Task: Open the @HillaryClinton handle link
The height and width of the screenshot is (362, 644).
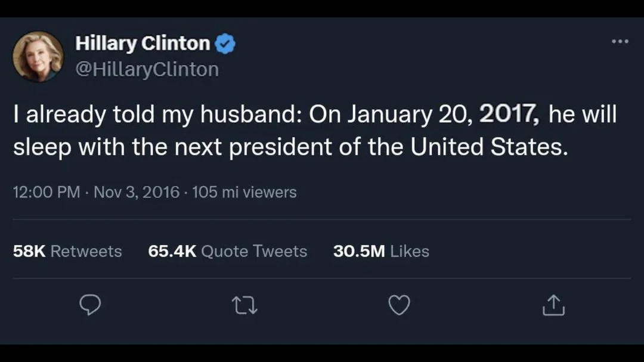Action: click(147, 69)
